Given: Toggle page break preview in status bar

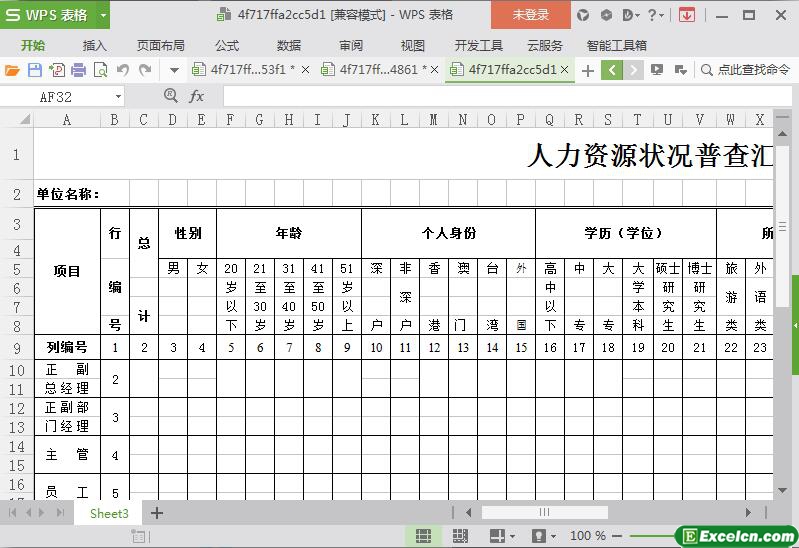Looking at the screenshot, I should coord(461,537).
